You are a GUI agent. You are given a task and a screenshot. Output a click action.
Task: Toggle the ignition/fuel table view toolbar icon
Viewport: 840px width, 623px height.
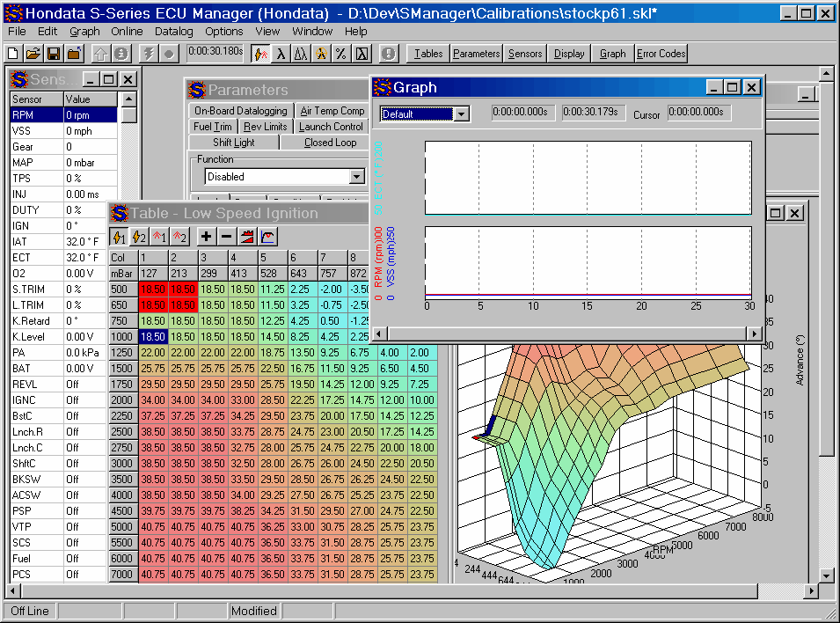[260, 54]
